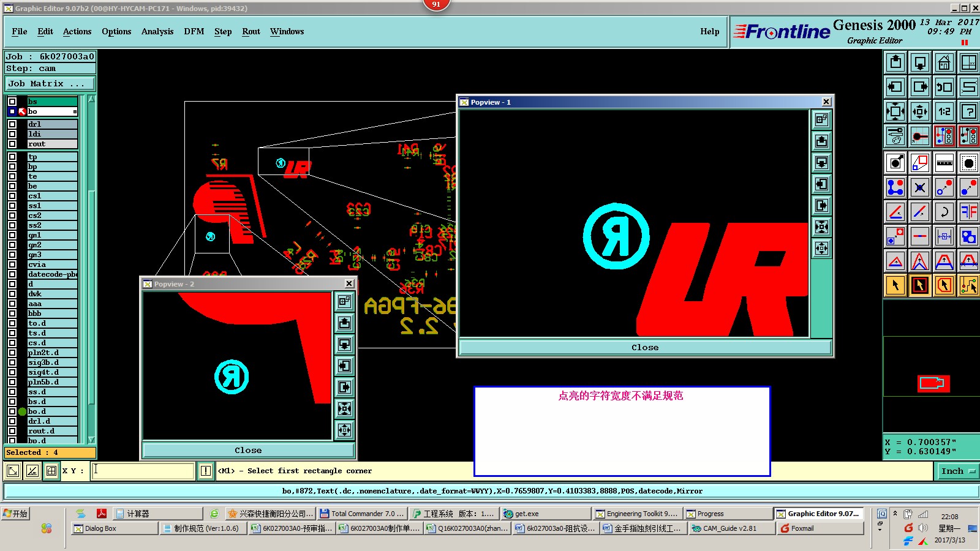Toggle display checkbox for layer bo
The image size is (980, 551).
click(12, 111)
